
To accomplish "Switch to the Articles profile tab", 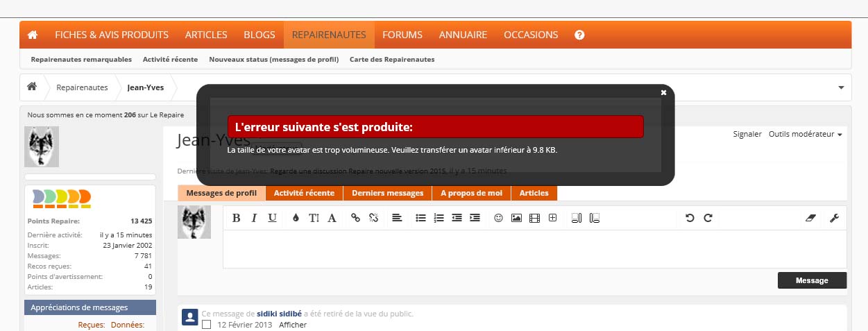I will tap(534, 193).
